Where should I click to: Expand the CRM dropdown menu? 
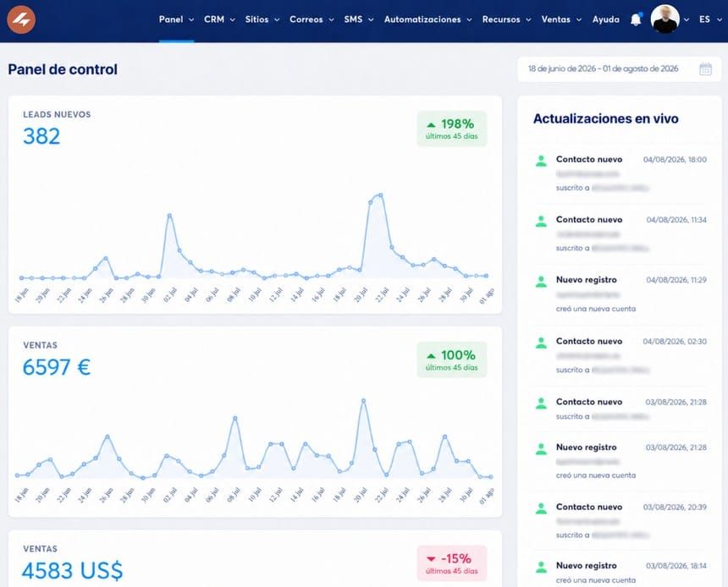pos(219,19)
